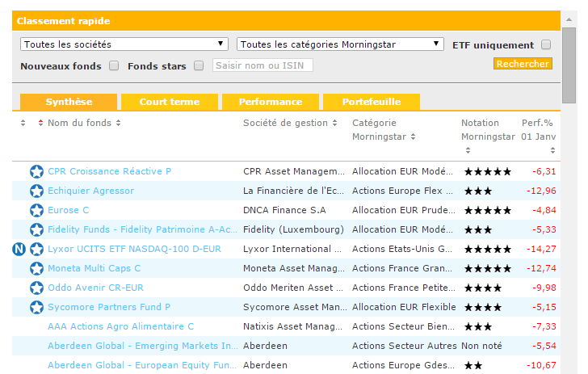Open Moneta Multi Caps C link
Viewport: 588px width, 374px height.
94,268
